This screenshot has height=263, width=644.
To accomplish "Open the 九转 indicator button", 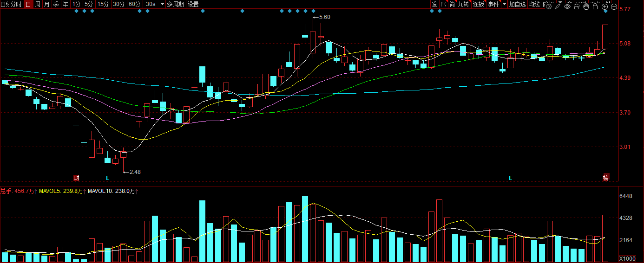I will coord(463,4).
